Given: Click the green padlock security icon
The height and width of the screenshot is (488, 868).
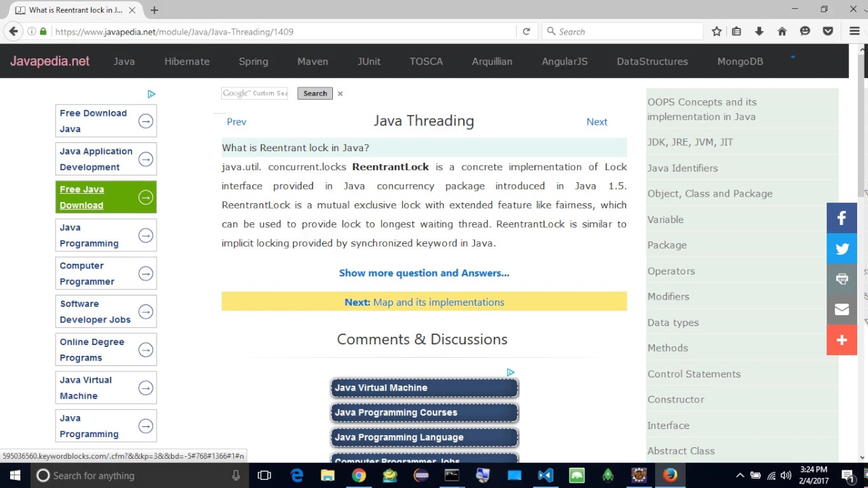Looking at the screenshot, I should [x=43, y=31].
